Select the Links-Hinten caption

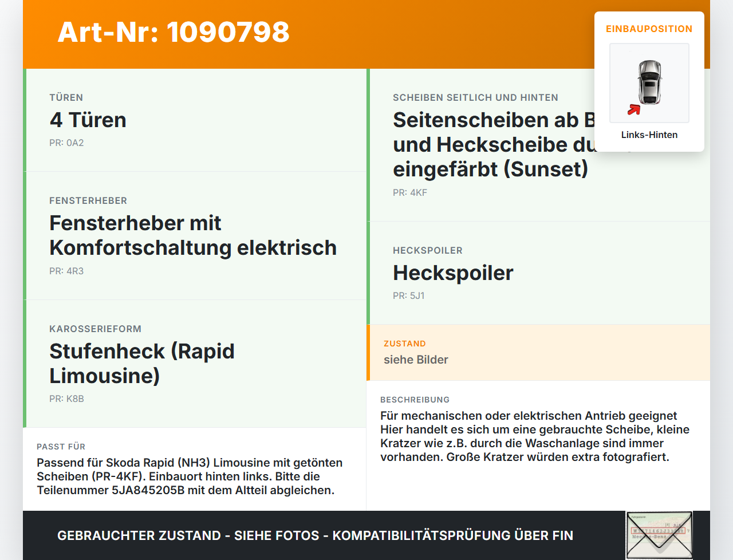pos(649,135)
